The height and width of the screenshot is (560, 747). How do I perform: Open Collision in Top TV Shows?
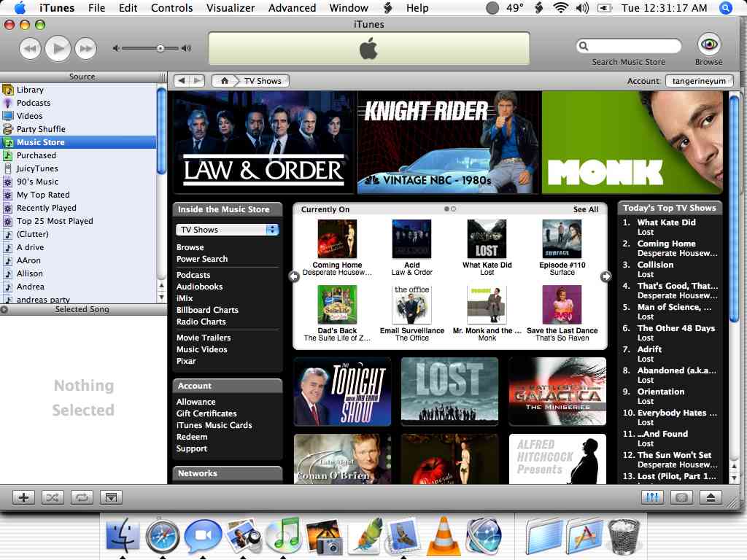655,265
